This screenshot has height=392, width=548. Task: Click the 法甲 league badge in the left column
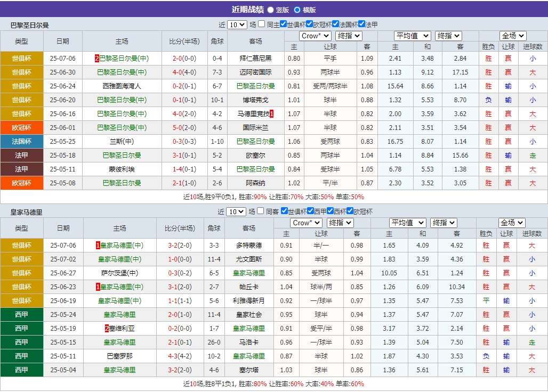point(22,155)
